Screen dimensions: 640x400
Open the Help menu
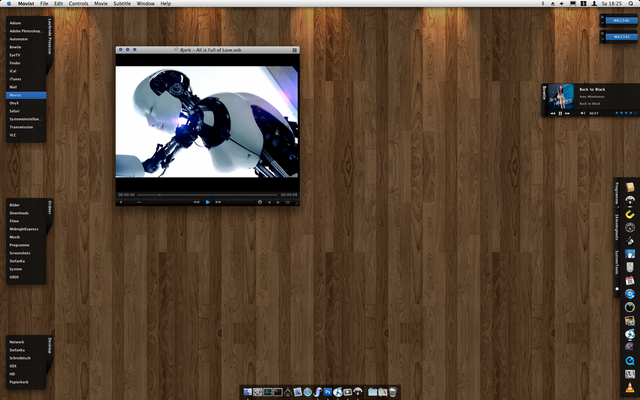pos(166,3)
